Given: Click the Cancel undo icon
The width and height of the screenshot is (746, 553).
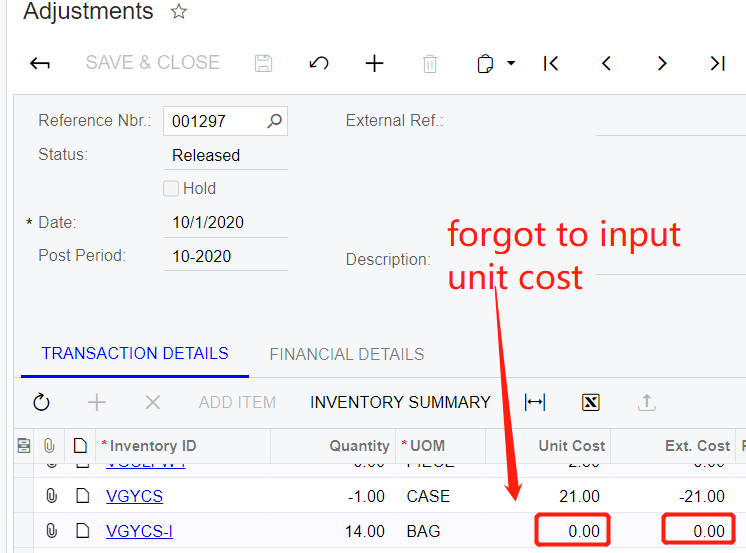Looking at the screenshot, I should tap(319, 63).
